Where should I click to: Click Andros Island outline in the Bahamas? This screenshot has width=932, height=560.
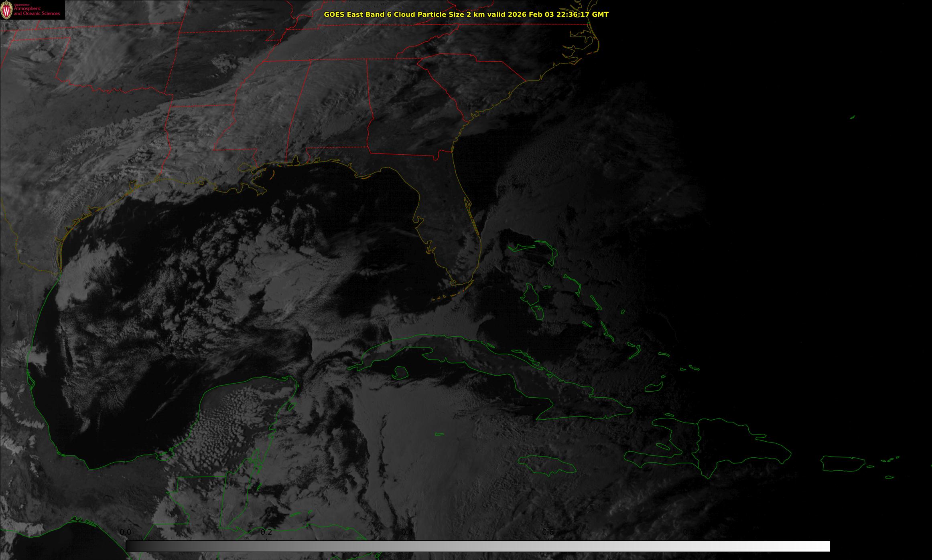tap(530, 295)
